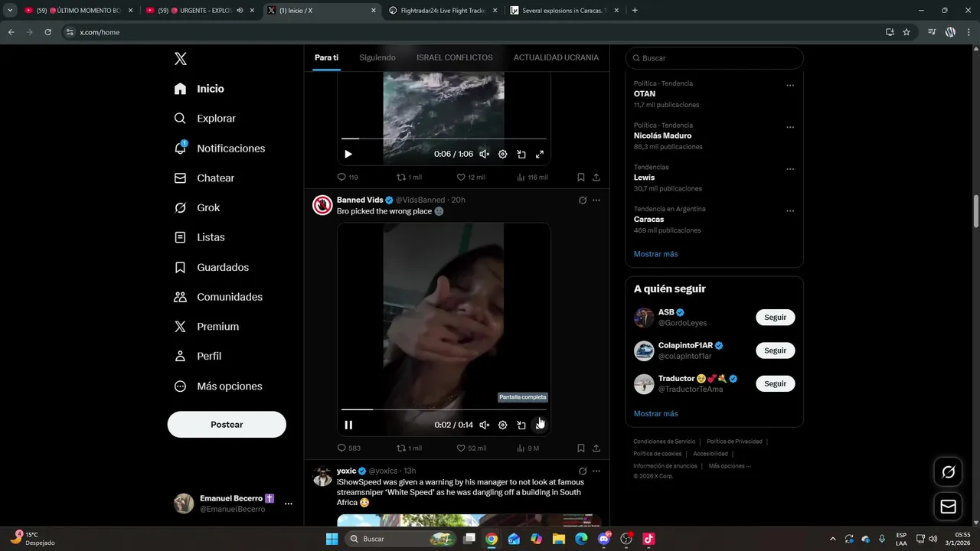Reply to top post with 119 comments

(x=348, y=177)
